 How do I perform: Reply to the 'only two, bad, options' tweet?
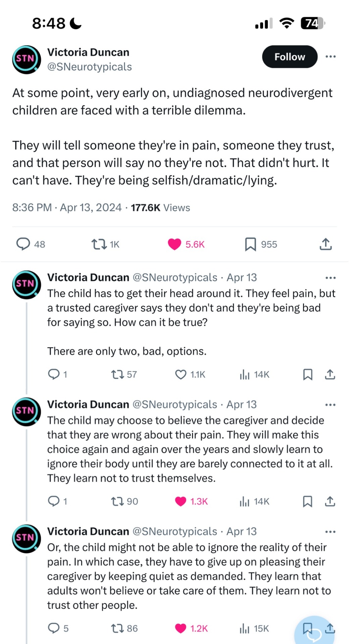(54, 374)
